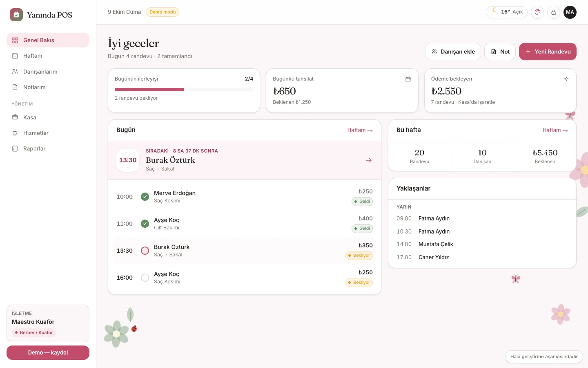Click the weather widget showing 16° Açık
Image resolution: width=588 pixels, height=368 pixels.
[x=507, y=12]
